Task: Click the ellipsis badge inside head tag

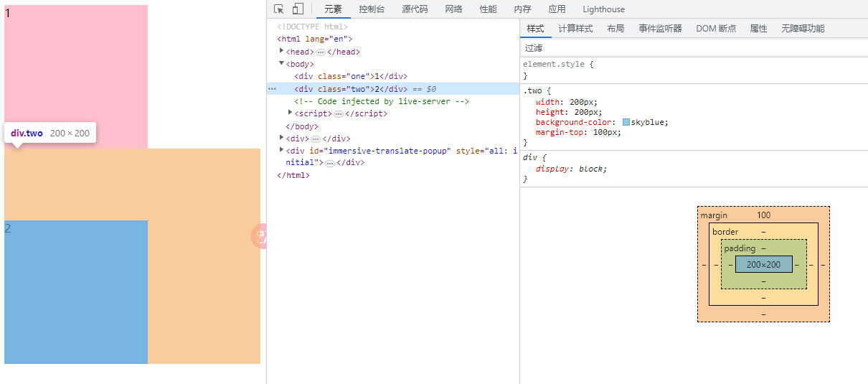Action: [321, 52]
